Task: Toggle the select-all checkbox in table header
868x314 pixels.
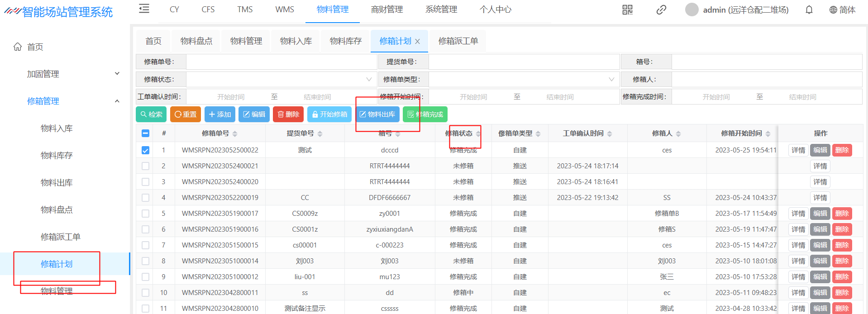Action: tap(145, 133)
